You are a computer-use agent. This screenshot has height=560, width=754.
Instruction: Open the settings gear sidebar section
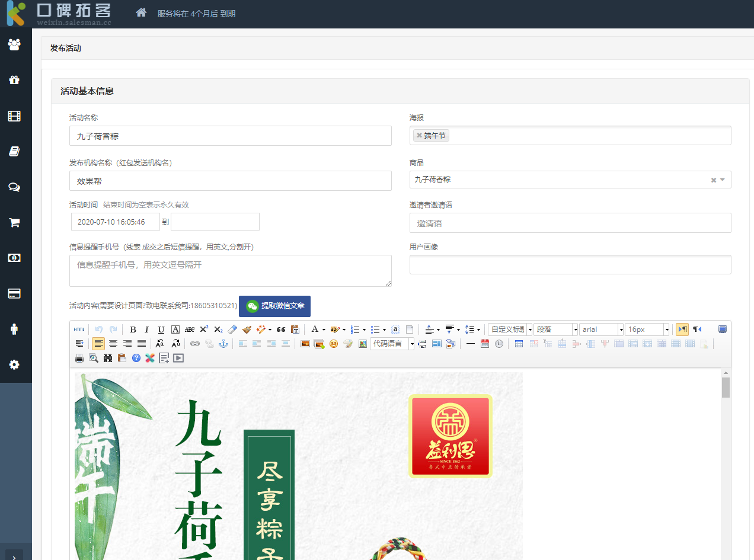[14, 364]
